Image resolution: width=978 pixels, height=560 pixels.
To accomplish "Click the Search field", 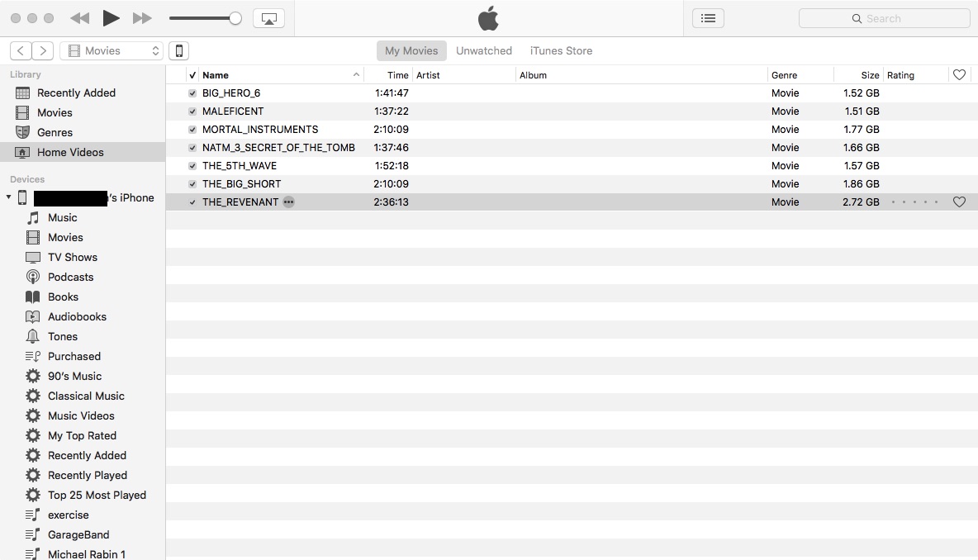I will pyautogui.click(x=884, y=18).
